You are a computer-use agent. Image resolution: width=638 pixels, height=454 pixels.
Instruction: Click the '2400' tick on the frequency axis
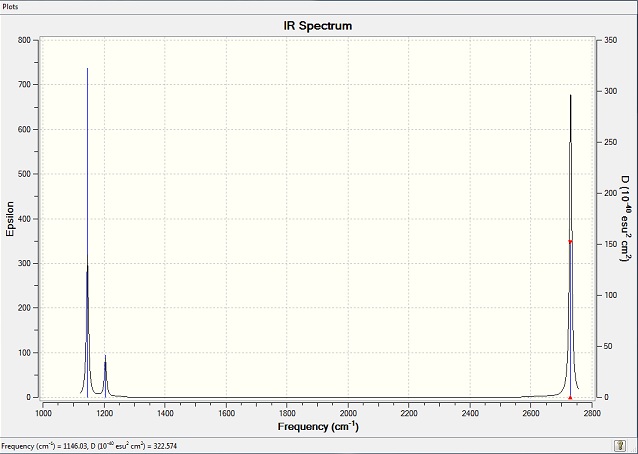(470, 413)
